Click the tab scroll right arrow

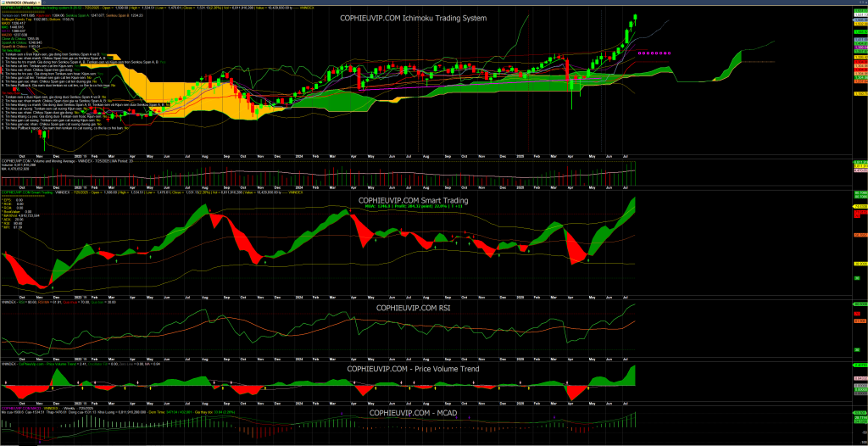tap(863, 3)
